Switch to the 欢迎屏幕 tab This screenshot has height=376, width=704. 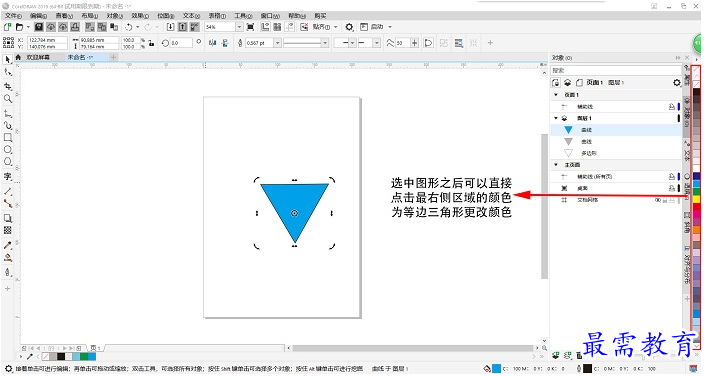[38, 58]
